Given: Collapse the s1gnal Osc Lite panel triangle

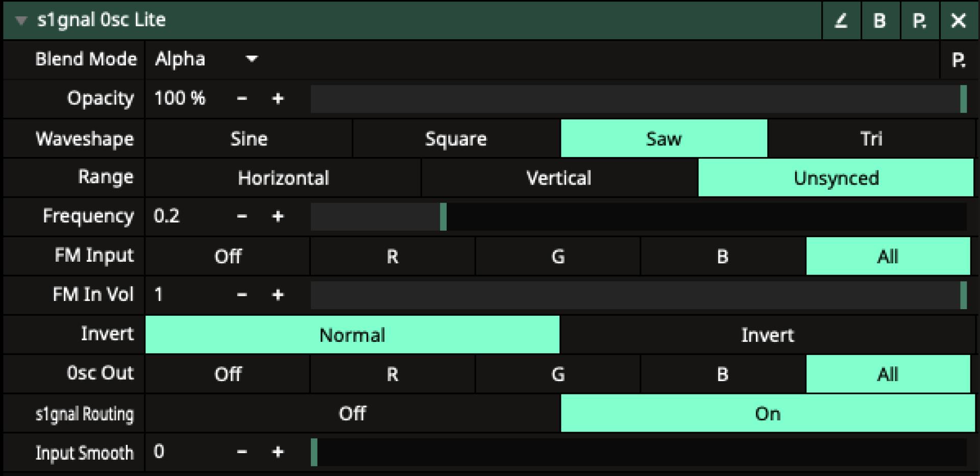Looking at the screenshot, I should pyautogui.click(x=21, y=20).
